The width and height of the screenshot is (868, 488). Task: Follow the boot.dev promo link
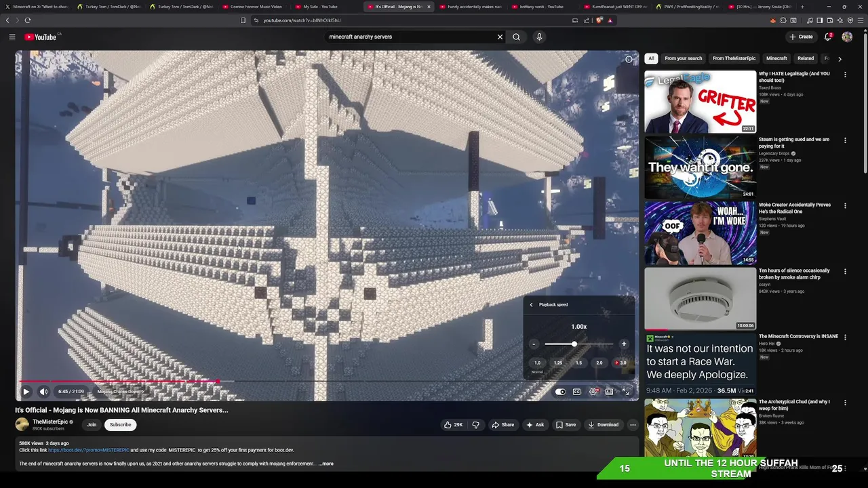click(x=88, y=450)
